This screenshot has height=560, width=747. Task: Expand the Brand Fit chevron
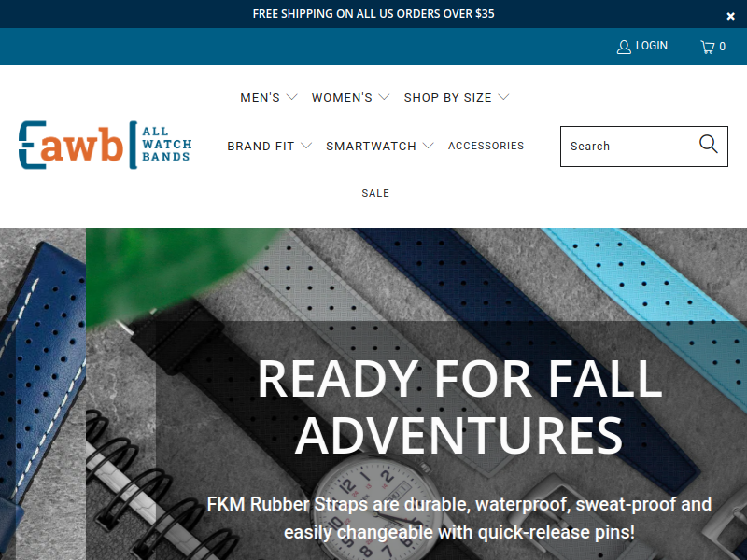pyautogui.click(x=306, y=146)
